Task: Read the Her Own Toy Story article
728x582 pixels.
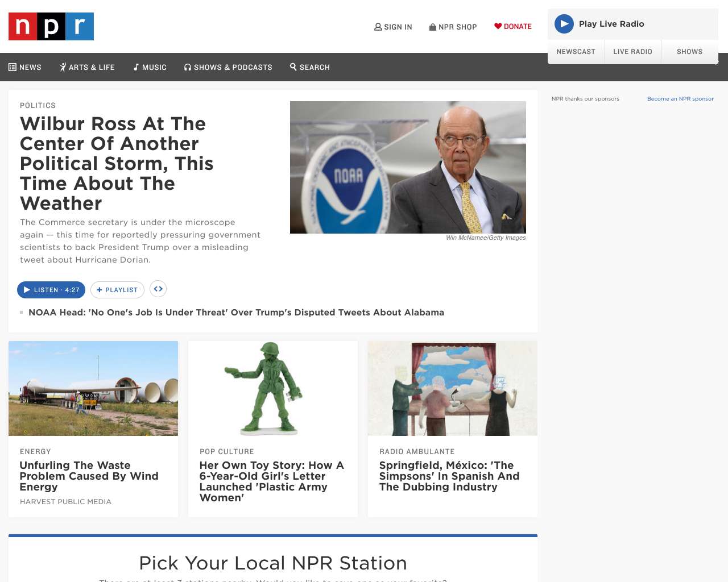Action: tap(272, 481)
